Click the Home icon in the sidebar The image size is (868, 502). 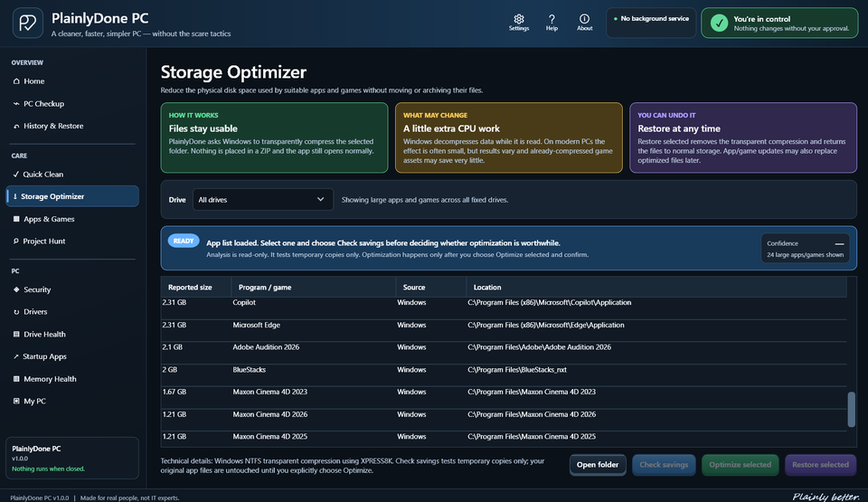click(x=16, y=81)
